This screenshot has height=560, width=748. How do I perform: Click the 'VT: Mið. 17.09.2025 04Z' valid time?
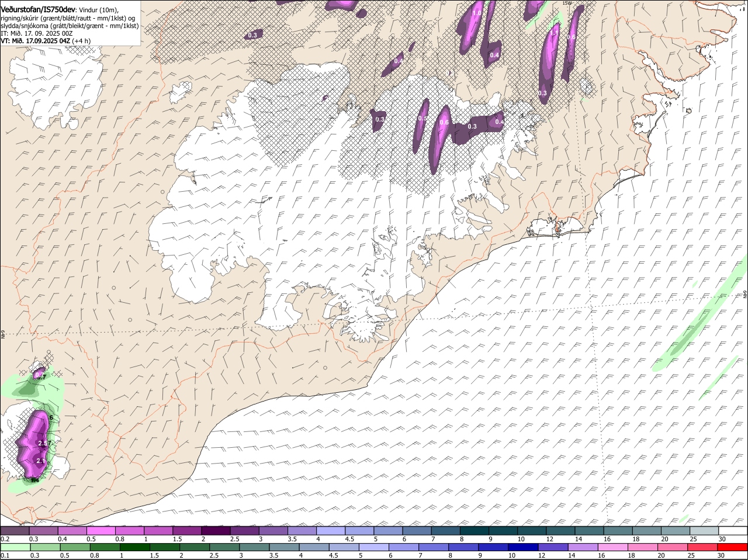click(36, 41)
